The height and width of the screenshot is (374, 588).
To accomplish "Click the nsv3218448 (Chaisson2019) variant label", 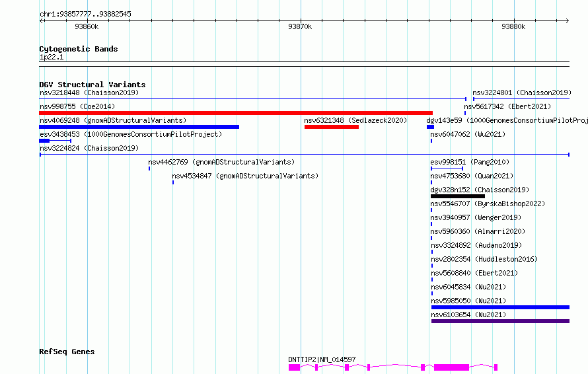I will pyautogui.click(x=89, y=93).
